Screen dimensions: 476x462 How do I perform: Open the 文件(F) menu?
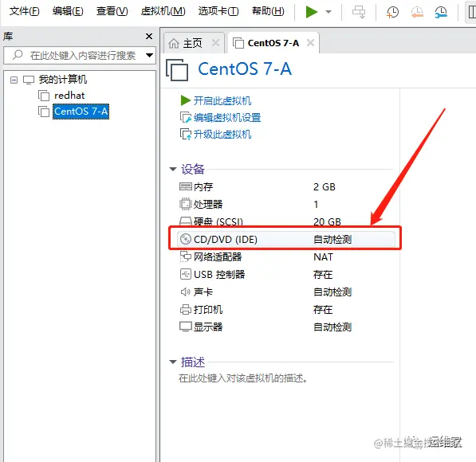(x=24, y=11)
